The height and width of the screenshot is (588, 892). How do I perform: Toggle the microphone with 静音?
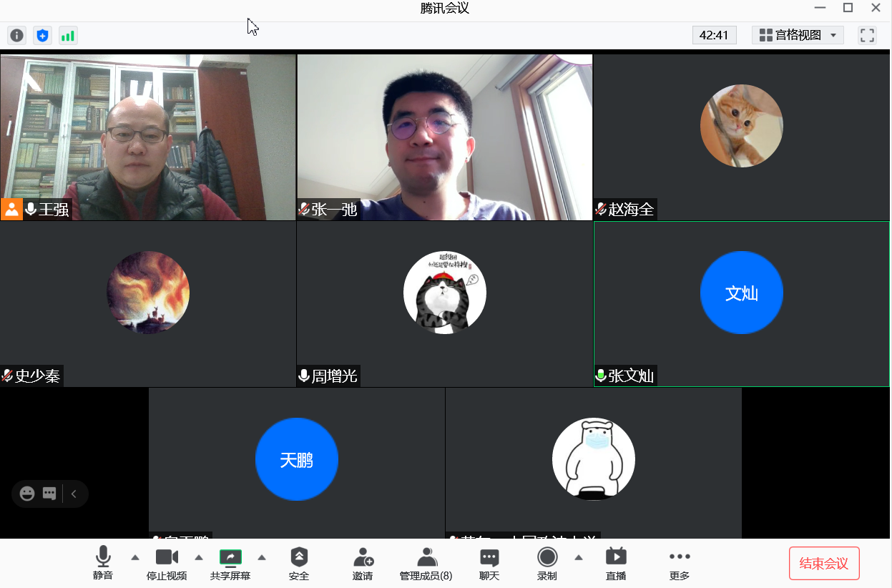[103, 564]
